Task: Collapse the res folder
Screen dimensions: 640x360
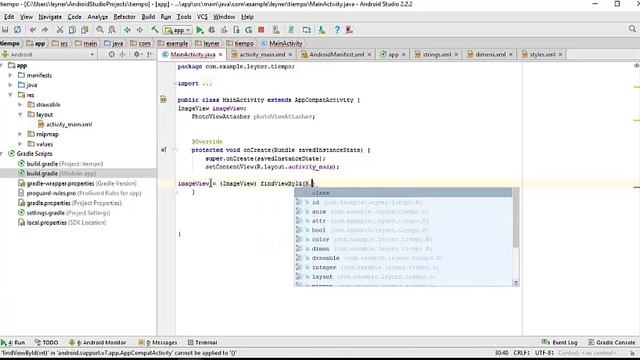Action: tap(11, 95)
